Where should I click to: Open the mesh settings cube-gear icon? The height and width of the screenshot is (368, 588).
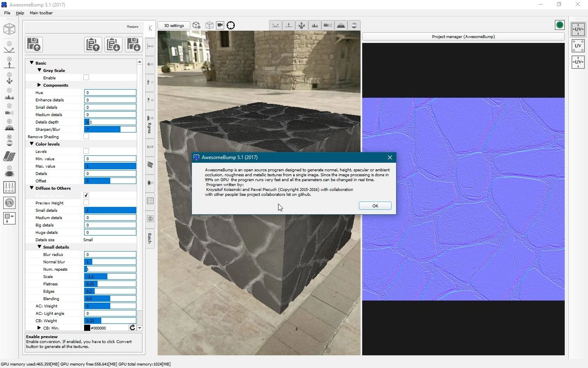click(196, 25)
